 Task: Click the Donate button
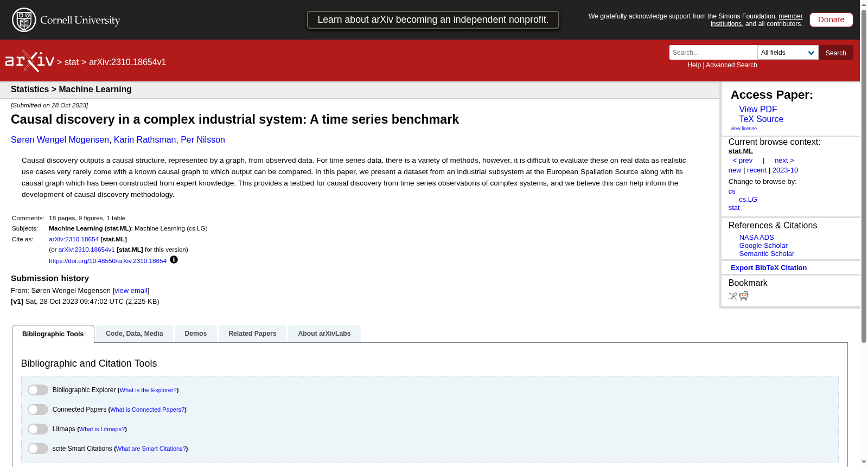pyautogui.click(x=831, y=20)
